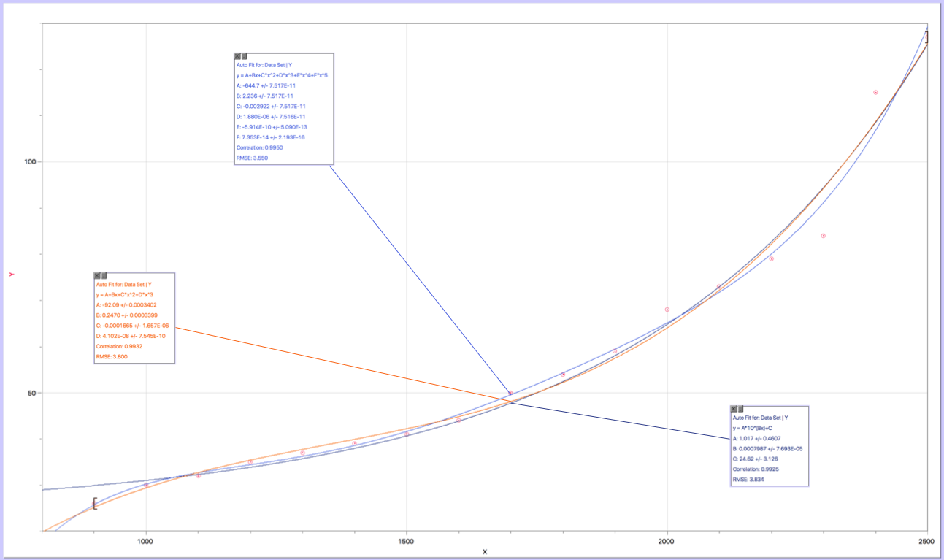Close the fifth-degree polynomial fit box
Image resolution: width=944 pixels, height=560 pixels.
tap(237, 56)
